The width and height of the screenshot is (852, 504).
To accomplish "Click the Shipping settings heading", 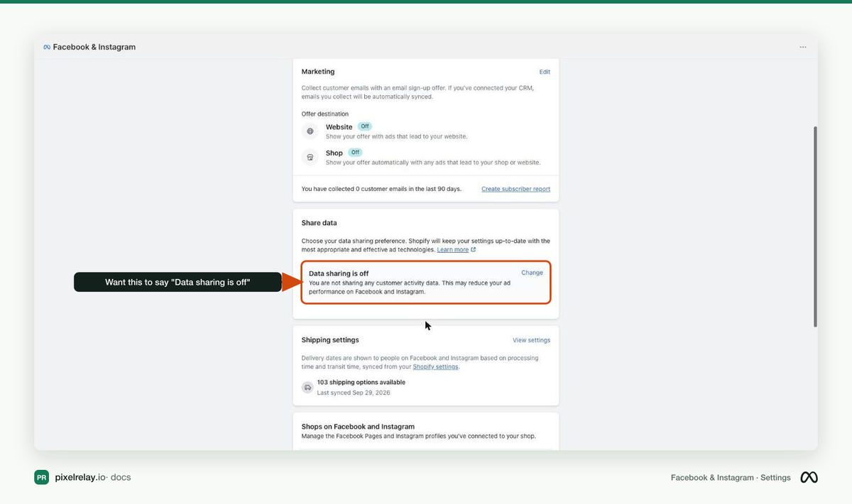I will tap(330, 340).
